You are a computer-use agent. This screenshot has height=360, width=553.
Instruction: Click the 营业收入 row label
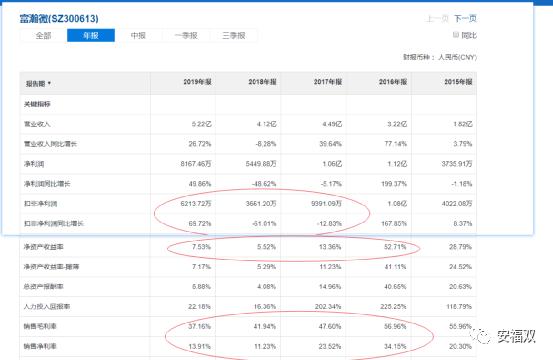[37, 124]
